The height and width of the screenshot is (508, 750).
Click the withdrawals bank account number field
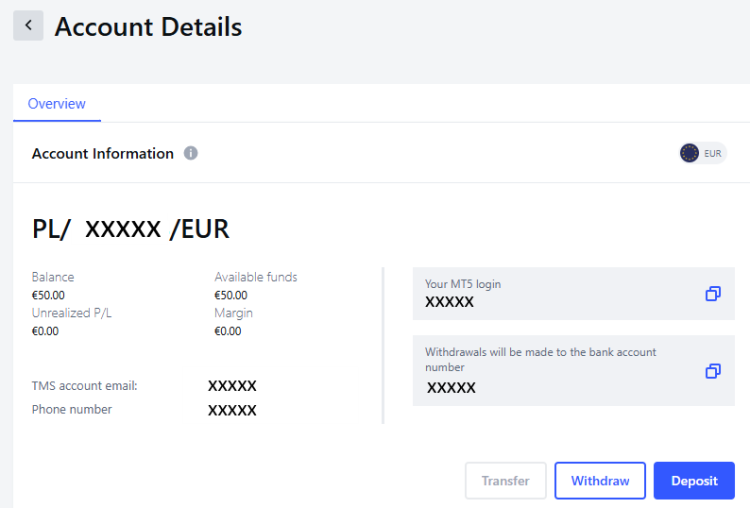[560, 370]
